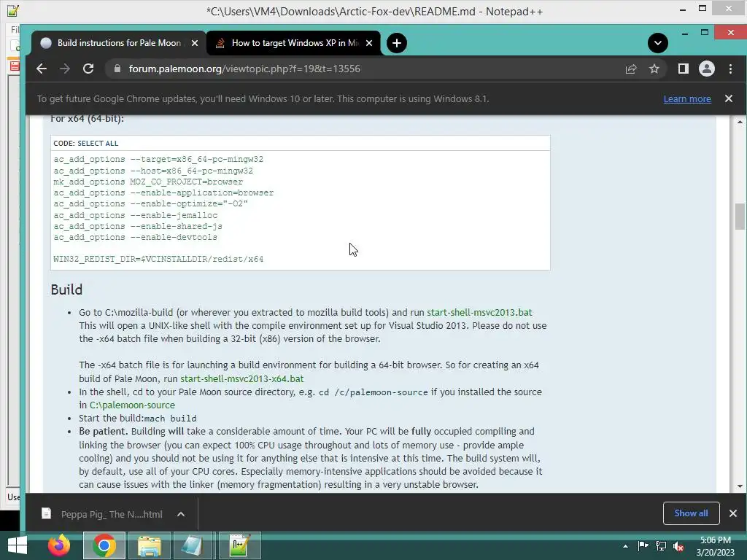The image size is (747, 560).
Task: Click the scrollbar down arrow
Action: [740, 486]
